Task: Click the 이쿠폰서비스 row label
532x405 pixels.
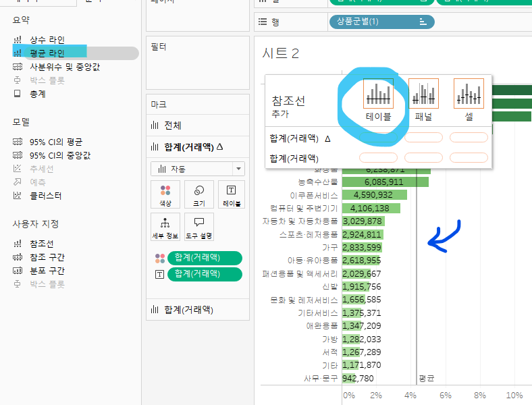Action: click(x=314, y=195)
